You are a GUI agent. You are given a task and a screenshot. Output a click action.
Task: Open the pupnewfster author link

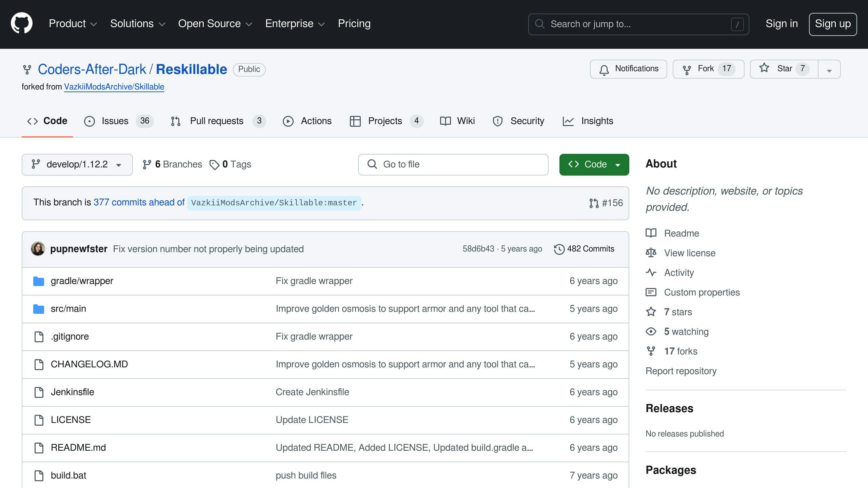(79, 249)
